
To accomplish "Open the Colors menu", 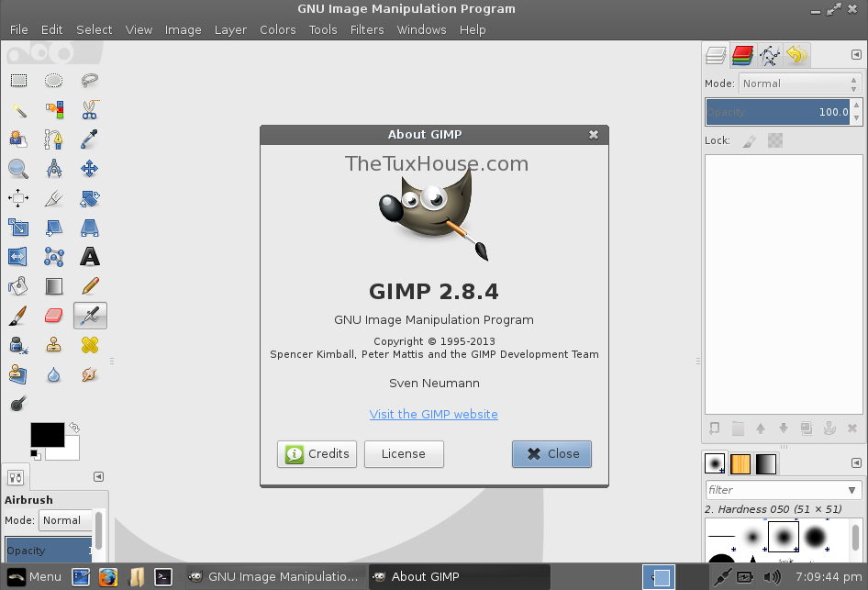I will pos(278,30).
